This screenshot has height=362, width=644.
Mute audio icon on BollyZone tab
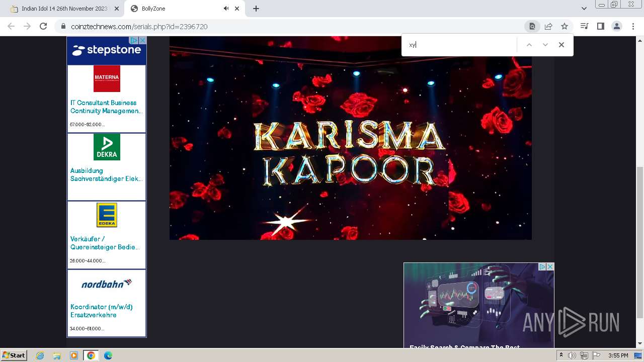click(226, 9)
